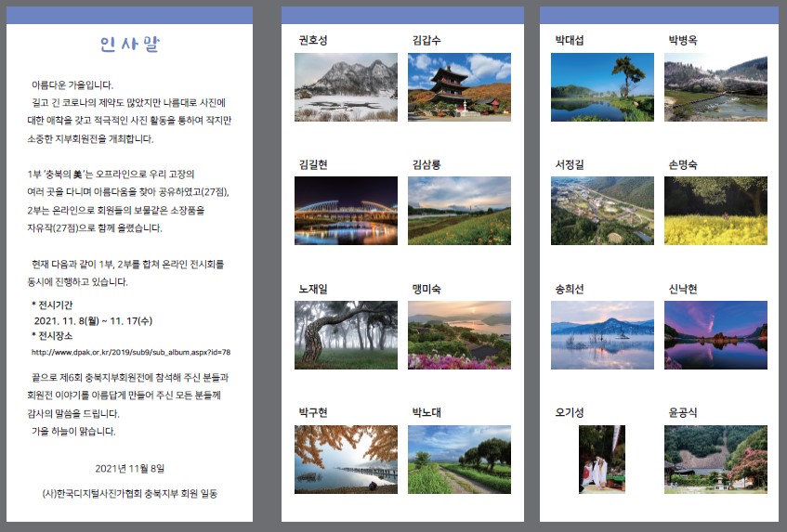Screen dimensions: 787x532
Task: Select 김길현's night bridge photo
Action: [346, 211]
